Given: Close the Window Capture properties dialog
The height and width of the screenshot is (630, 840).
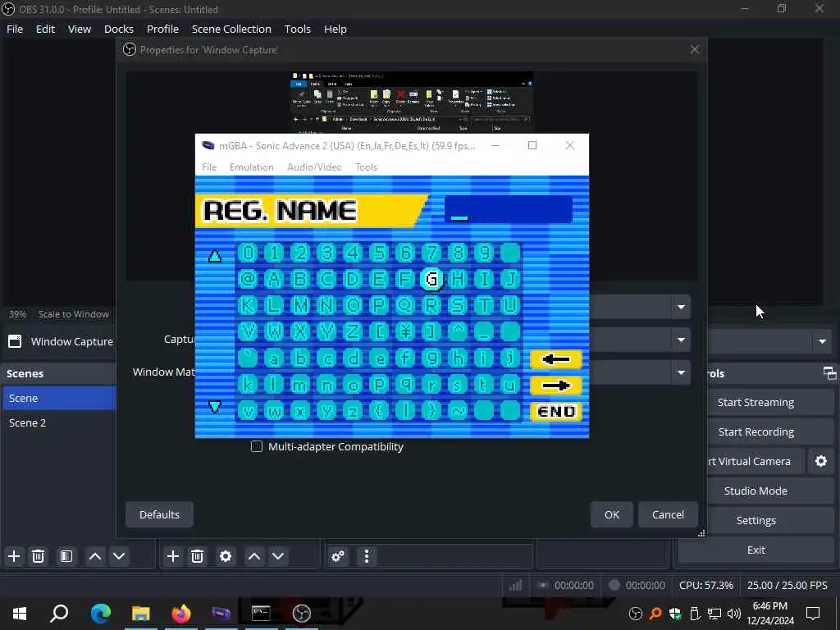Looking at the screenshot, I should 694,49.
